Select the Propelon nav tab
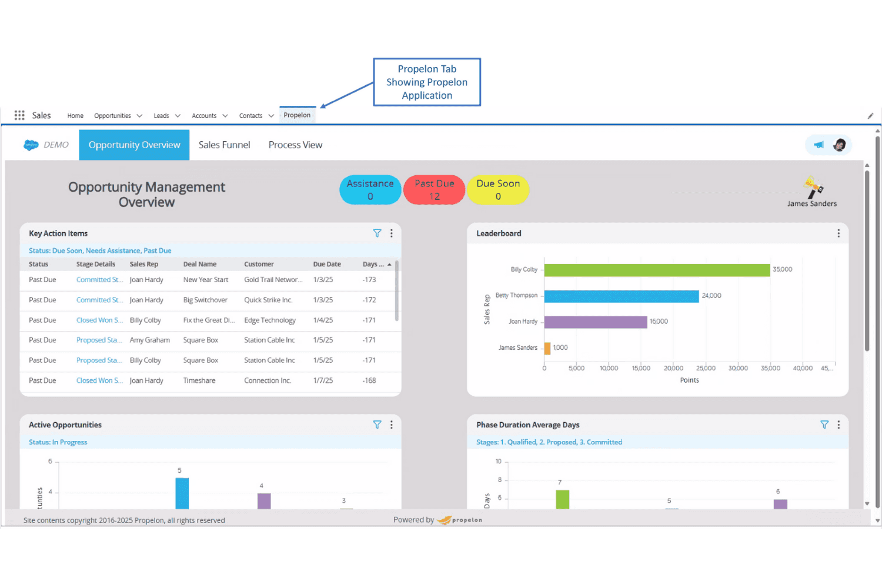 (297, 115)
